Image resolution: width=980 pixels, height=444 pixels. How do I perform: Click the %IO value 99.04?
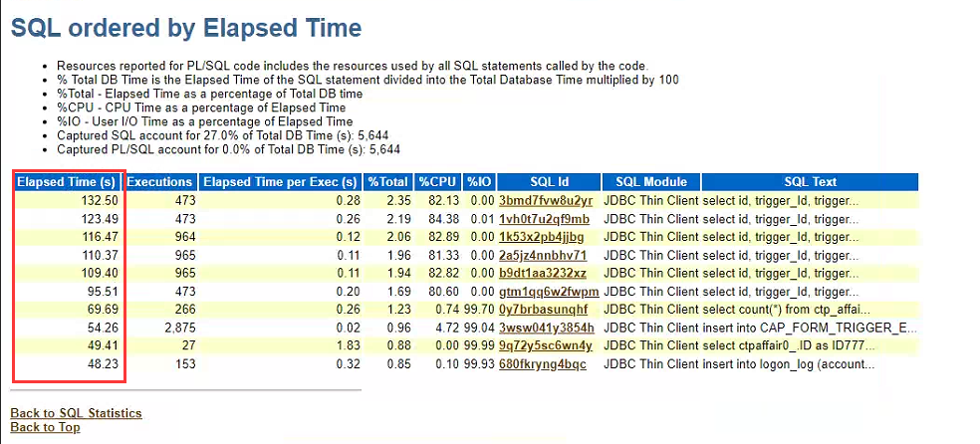pos(479,328)
